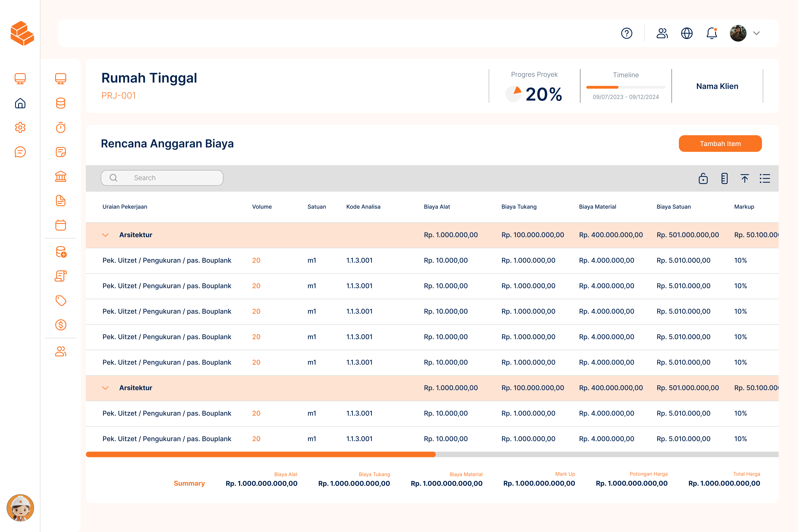
Task: Open the stopwatch timer icon
Action: (x=61, y=128)
